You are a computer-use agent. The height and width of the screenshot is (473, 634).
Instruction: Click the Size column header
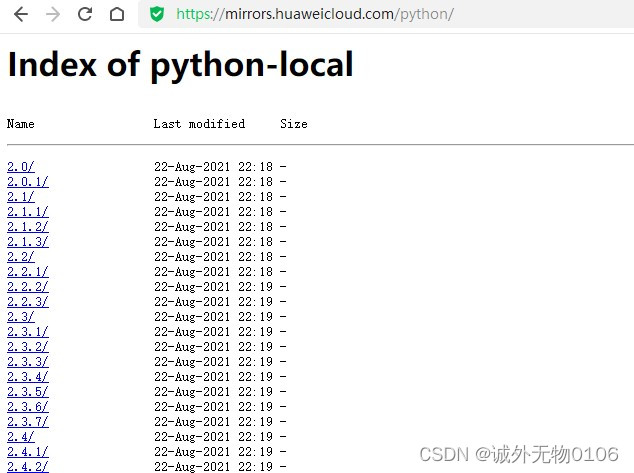(294, 124)
